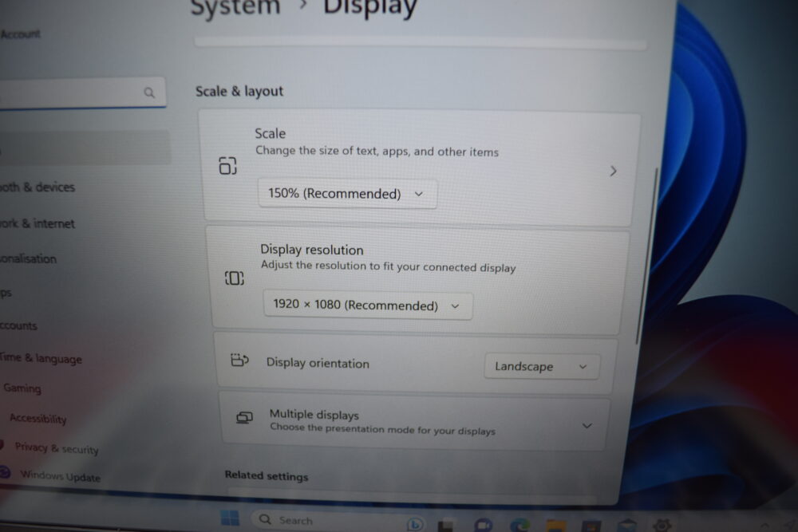Open Accounts settings category
Image resolution: width=798 pixels, height=532 pixels.
pos(19,325)
